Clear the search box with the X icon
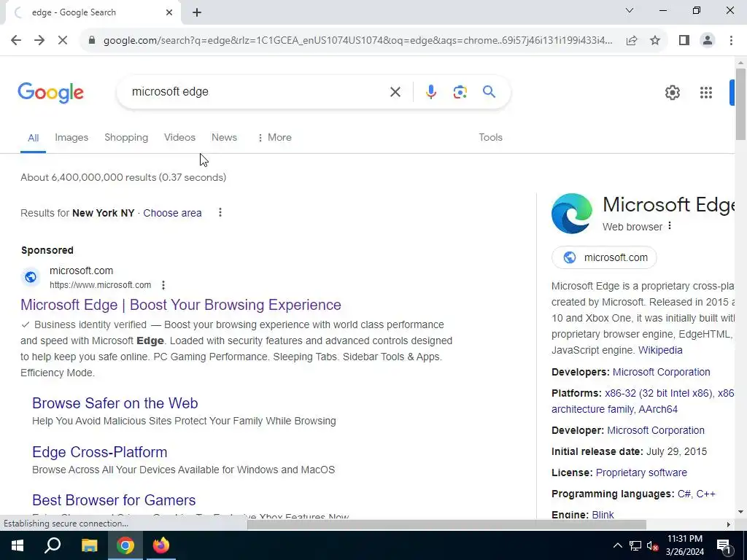Screen dimensions: 747x560 click(395, 92)
